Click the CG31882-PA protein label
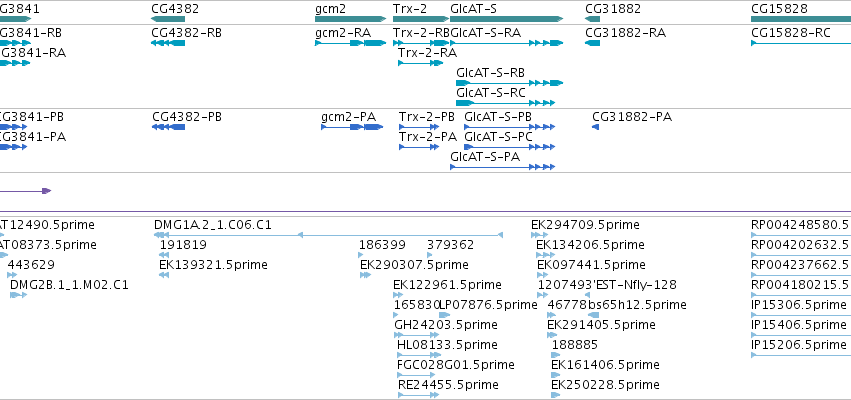 click(x=632, y=117)
